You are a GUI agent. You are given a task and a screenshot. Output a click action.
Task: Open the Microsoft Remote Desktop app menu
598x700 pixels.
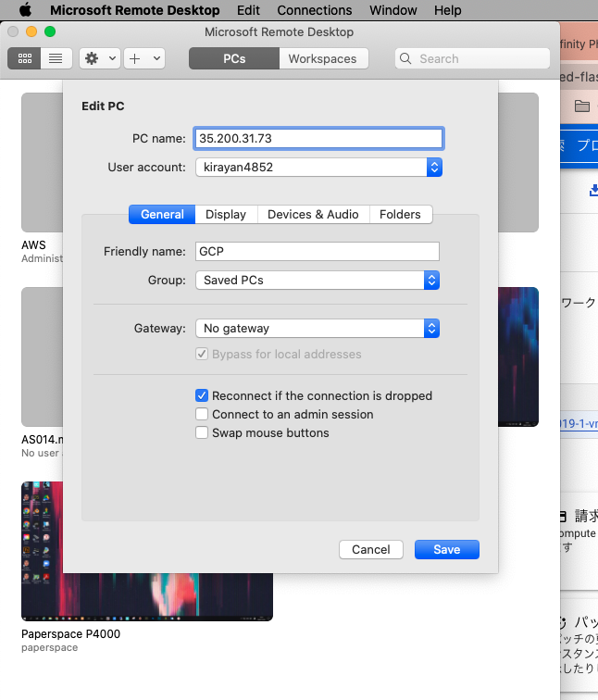(135, 10)
